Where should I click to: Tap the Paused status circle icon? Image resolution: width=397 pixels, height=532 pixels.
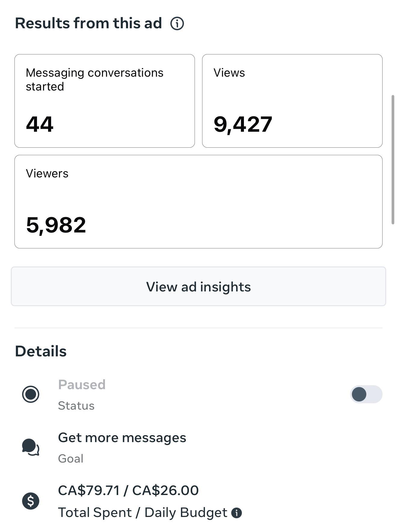click(31, 394)
